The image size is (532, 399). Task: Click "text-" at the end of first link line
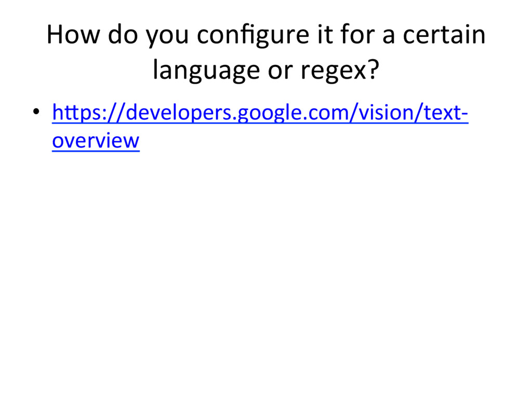tap(446, 113)
